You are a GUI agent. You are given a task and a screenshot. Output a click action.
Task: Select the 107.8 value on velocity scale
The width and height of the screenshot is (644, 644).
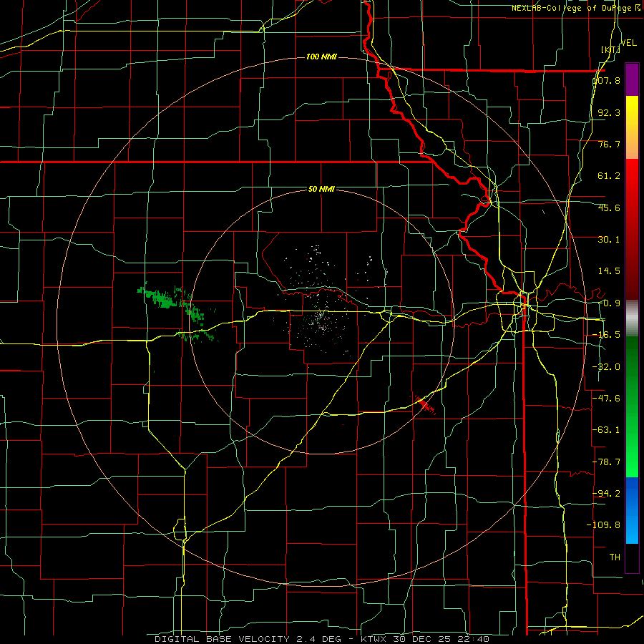(x=607, y=80)
